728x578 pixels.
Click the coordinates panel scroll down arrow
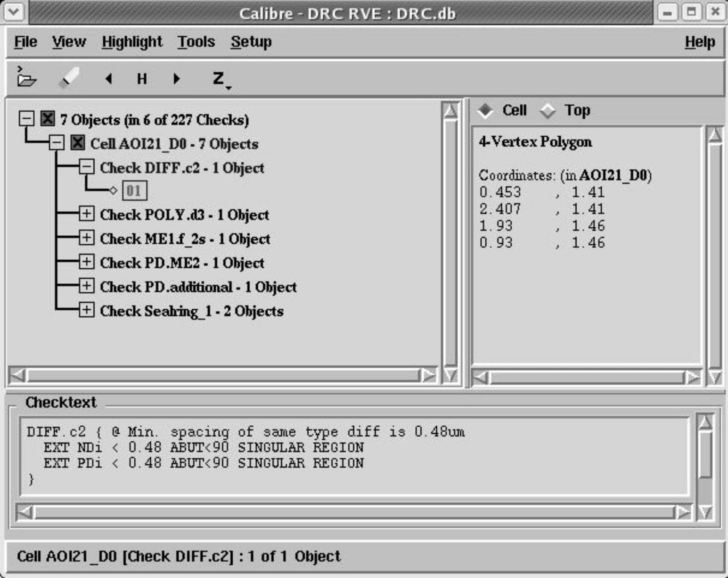click(715, 377)
